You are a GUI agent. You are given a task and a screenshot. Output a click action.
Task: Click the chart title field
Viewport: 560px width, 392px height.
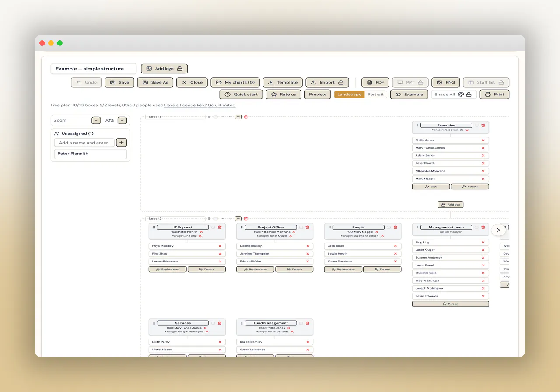coord(93,69)
